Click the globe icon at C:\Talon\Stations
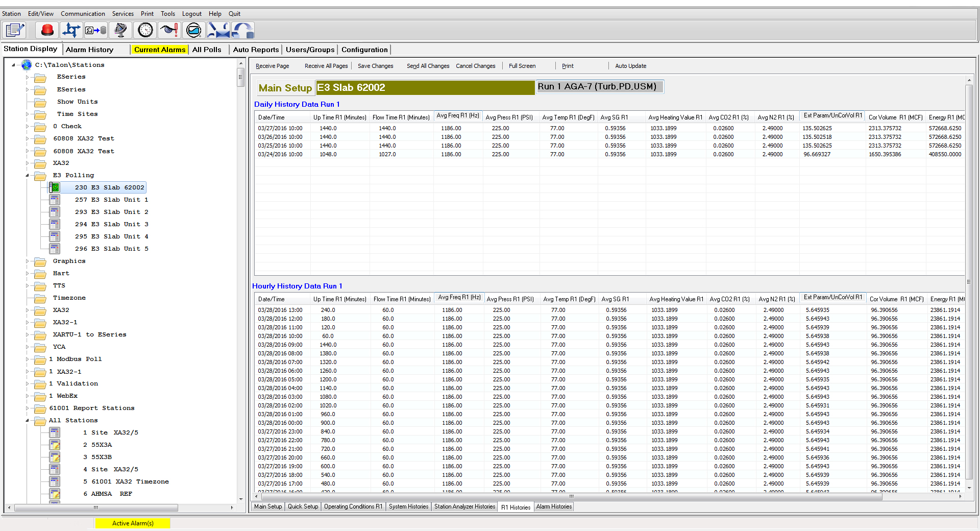 point(27,65)
